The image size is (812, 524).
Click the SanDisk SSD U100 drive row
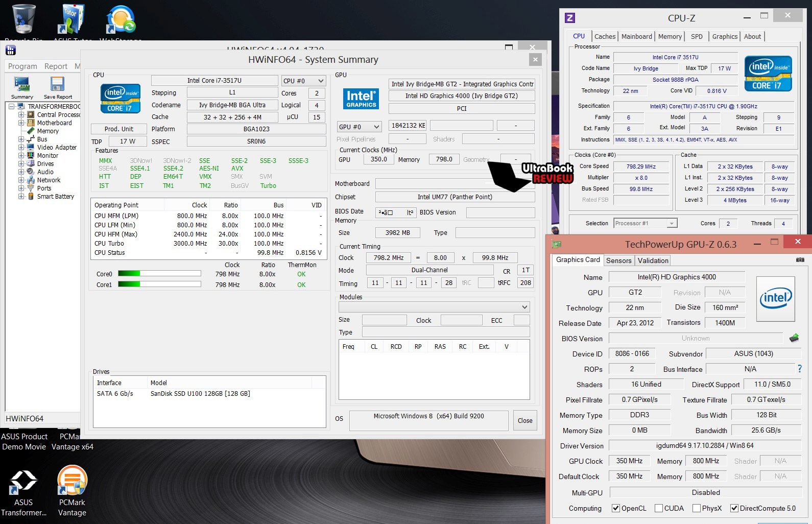pyautogui.click(x=209, y=394)
